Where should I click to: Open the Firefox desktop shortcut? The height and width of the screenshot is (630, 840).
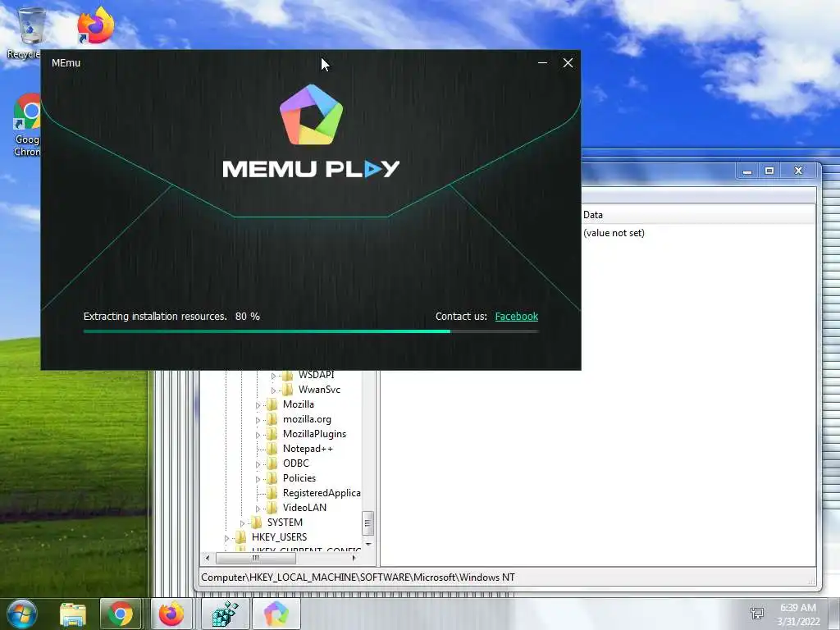pos(95,25)
